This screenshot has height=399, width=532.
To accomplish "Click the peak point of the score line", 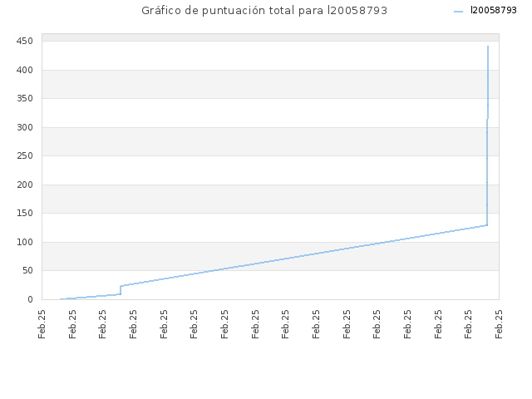I will pos(488,47).
